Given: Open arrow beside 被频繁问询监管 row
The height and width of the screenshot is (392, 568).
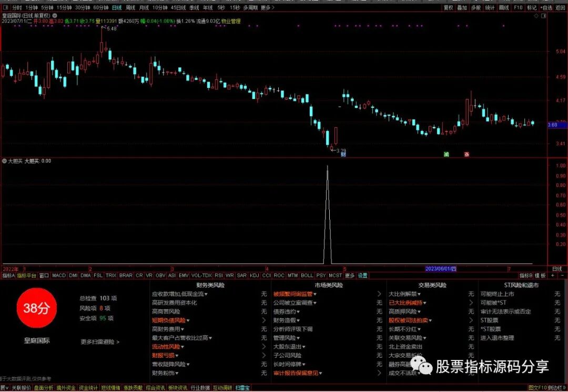Looking at the screenshot, I should pos(379,294).
